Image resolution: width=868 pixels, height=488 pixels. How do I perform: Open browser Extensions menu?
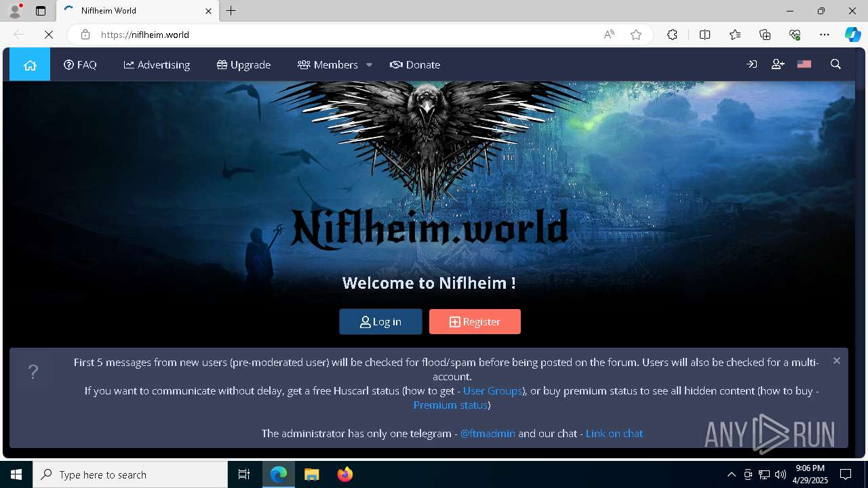tap(672, 35)
